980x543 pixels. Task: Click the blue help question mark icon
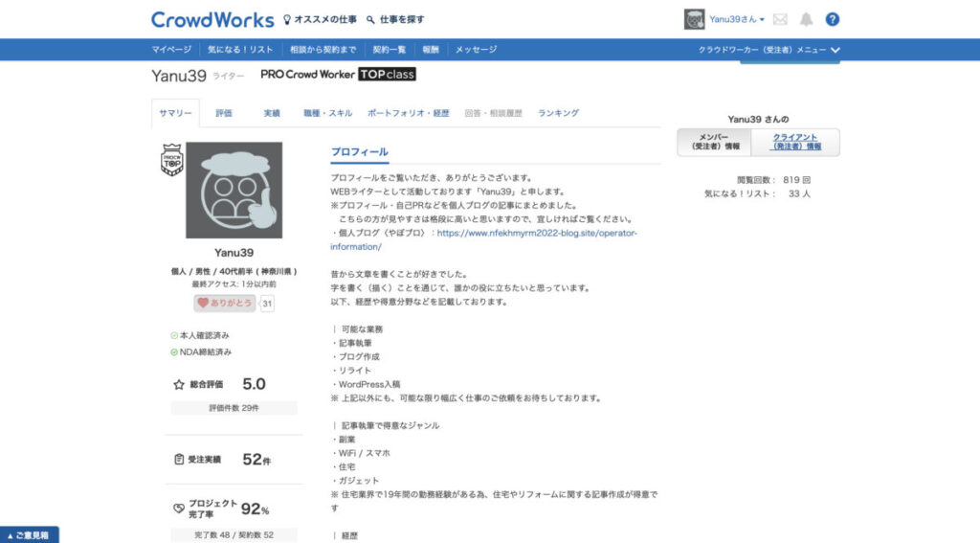click(x=832, y=19)
